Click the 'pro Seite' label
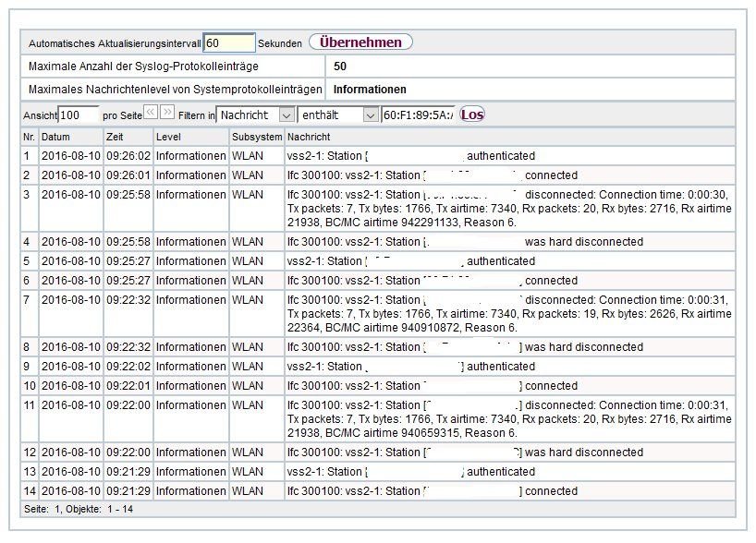The height and width of the screenshot is (543, 756). (x=122, y=115)
